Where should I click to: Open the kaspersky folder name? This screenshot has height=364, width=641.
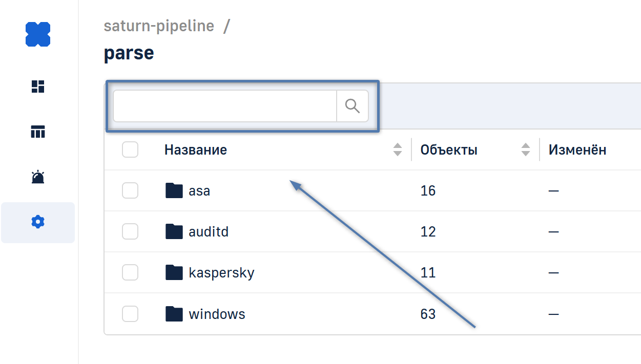point(221,272)
